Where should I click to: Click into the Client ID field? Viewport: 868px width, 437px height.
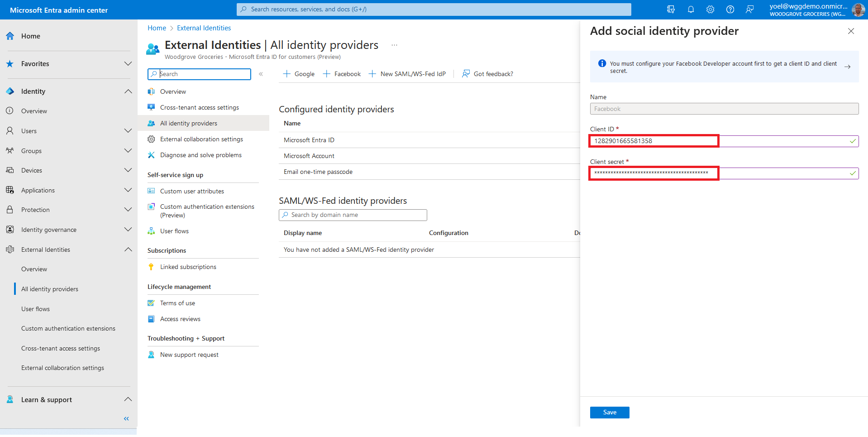(x=724, y=141)
